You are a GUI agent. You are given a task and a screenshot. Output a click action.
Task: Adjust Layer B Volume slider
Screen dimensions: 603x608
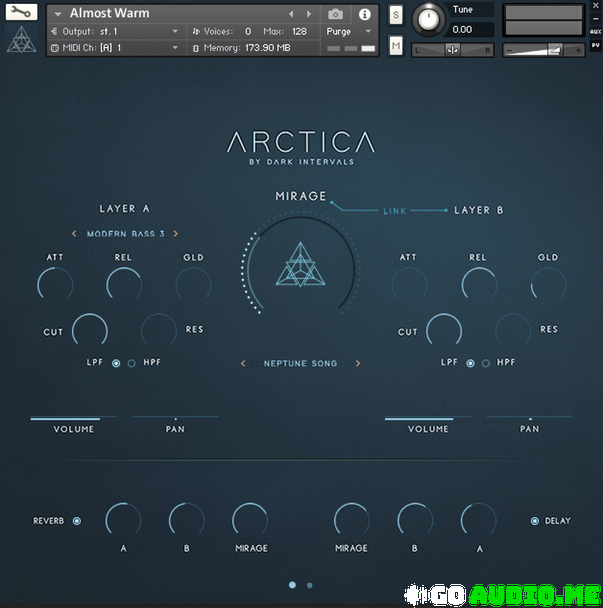coord(428,418)
